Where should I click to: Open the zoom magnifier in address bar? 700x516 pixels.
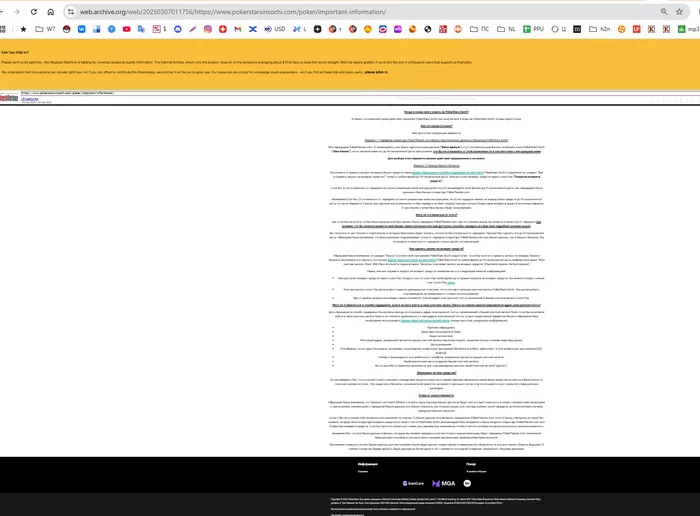tap(664, 12)
